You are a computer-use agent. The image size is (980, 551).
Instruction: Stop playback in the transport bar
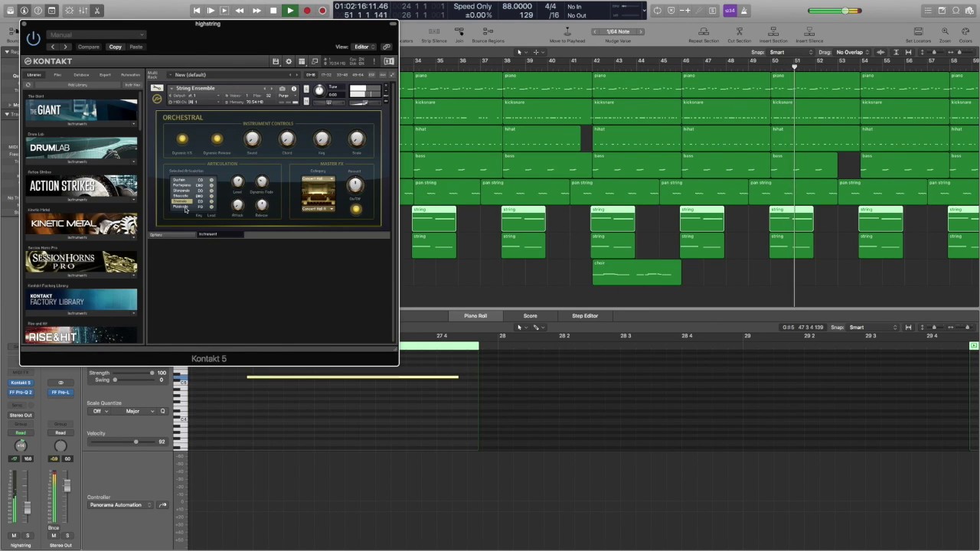point(273,11)
